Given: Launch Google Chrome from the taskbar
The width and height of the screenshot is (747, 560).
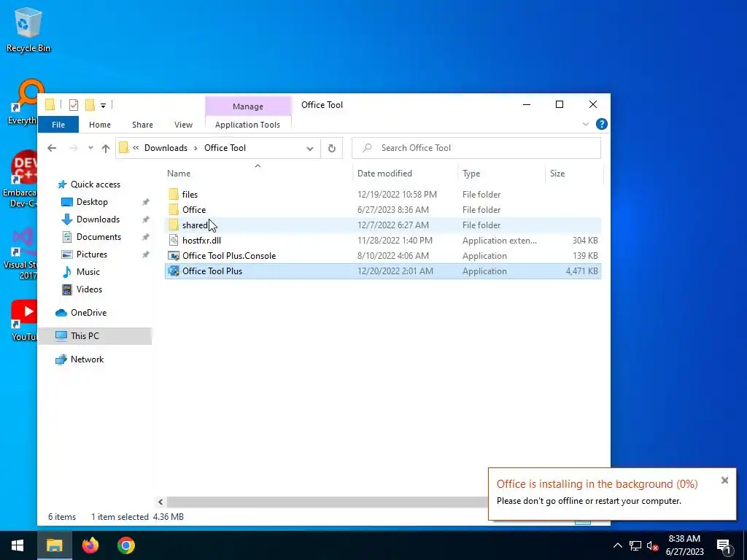Looking at the screenshot, I should 125,545.
